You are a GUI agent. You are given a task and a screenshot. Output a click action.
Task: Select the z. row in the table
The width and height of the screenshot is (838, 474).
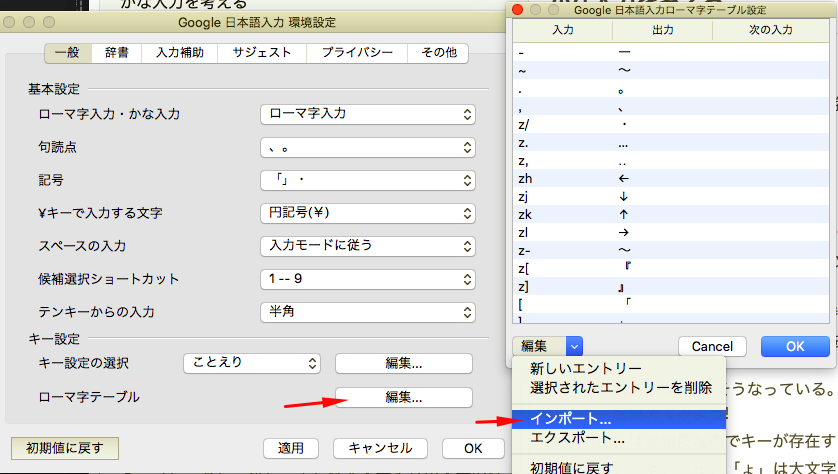click(671, 143)
